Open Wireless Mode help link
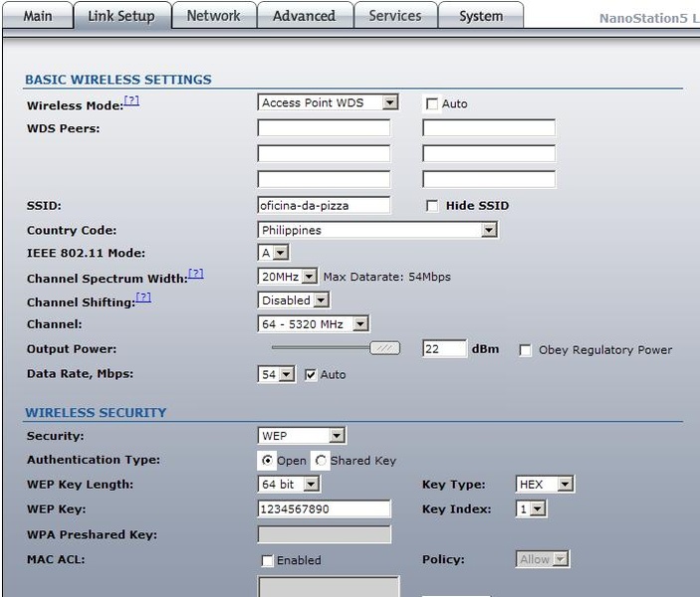The width and height of the screenshot is (700, 597). tap(131, 100)
